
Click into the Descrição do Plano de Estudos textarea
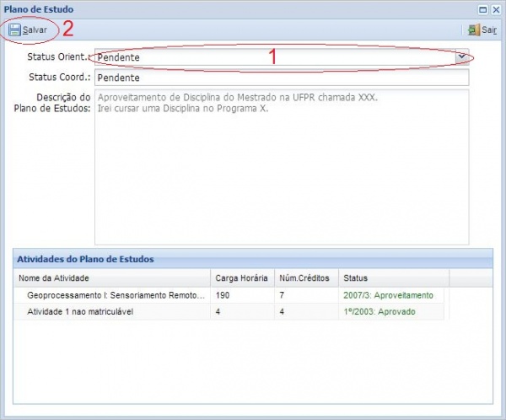(x=280, y=167)
